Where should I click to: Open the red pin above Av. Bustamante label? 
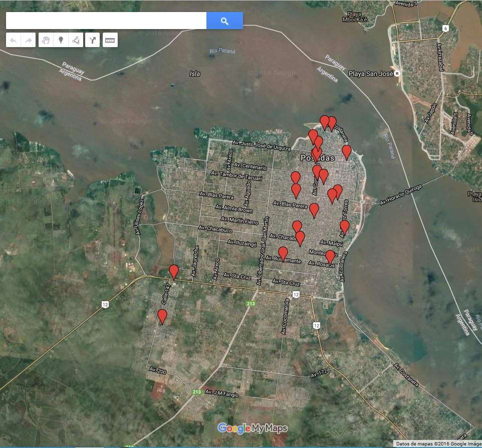pos(283,254)
